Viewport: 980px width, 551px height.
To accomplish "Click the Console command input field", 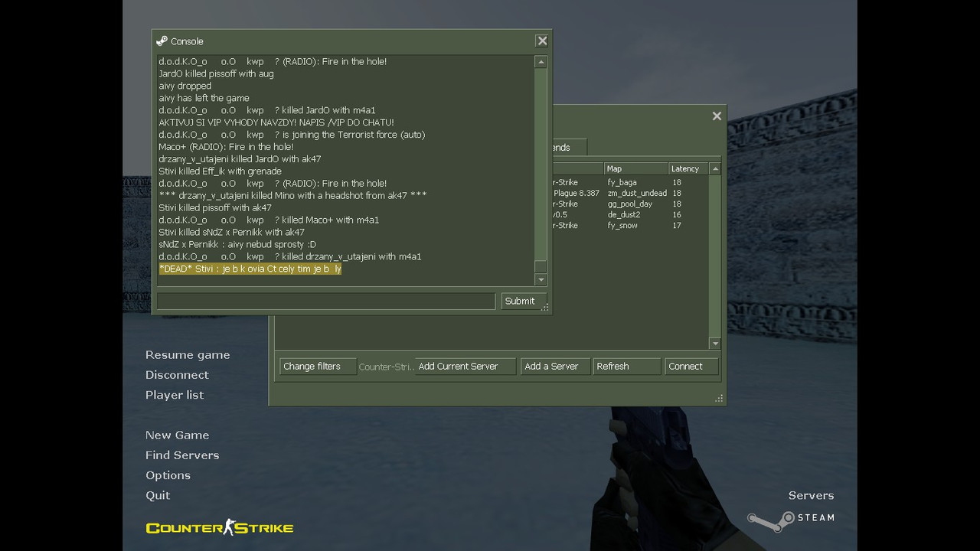I will [326, 302].
